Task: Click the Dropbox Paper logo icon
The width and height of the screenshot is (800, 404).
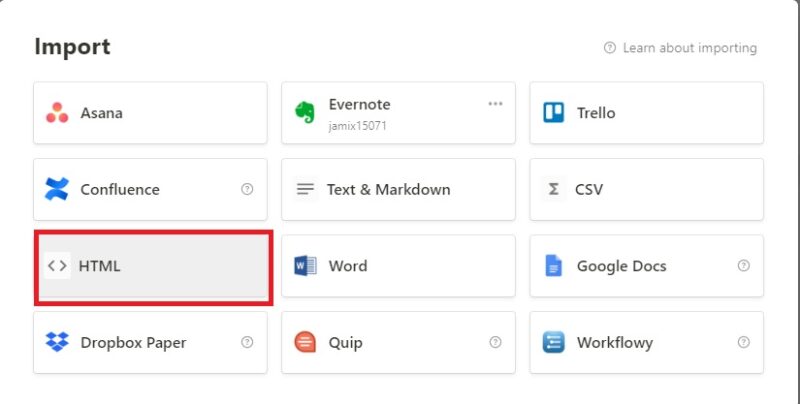Action: pos(57,342)
